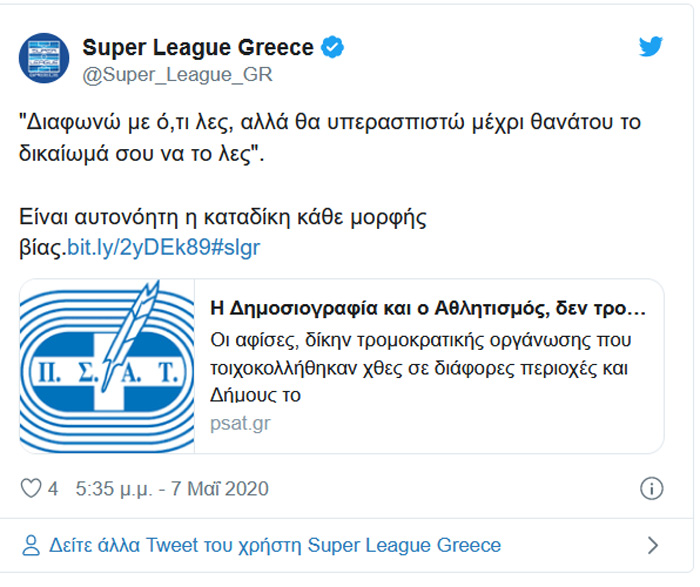This screenshot has height=587, width=700.
Task: Open Twitter via the bird logo
Action: coord(651,46)
